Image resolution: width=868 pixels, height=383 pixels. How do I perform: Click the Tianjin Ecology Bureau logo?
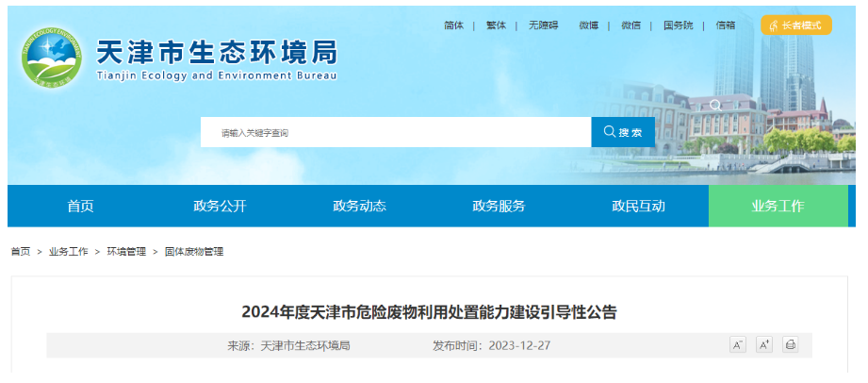[x=54, y=58]
